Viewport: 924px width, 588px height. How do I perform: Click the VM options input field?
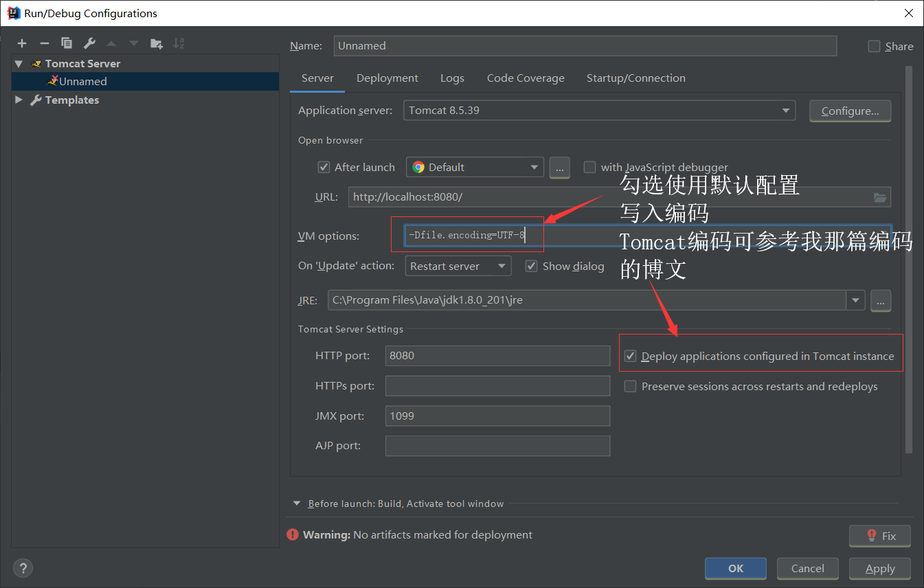point(647,236)
